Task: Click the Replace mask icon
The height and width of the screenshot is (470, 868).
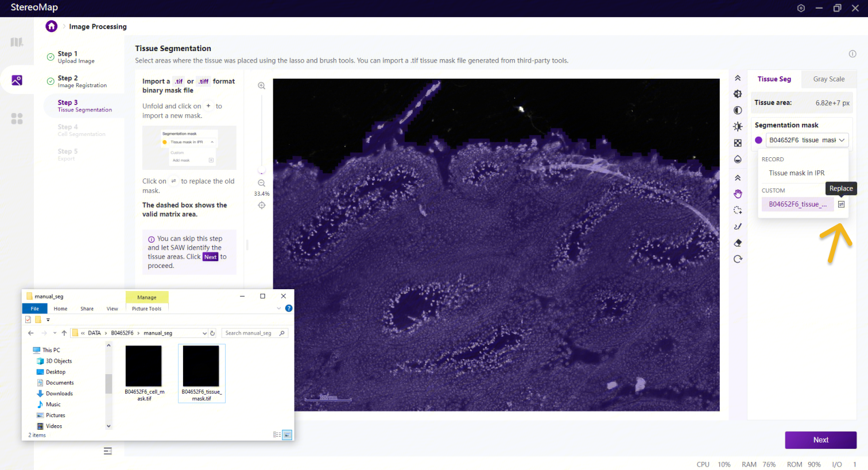Action: pyautogui.click(x=841, y=204)
